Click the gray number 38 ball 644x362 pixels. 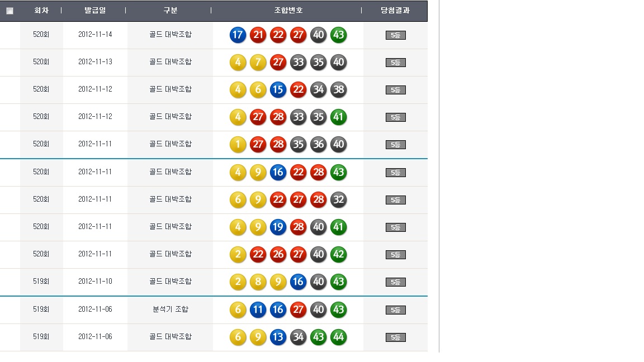point(338,89)
